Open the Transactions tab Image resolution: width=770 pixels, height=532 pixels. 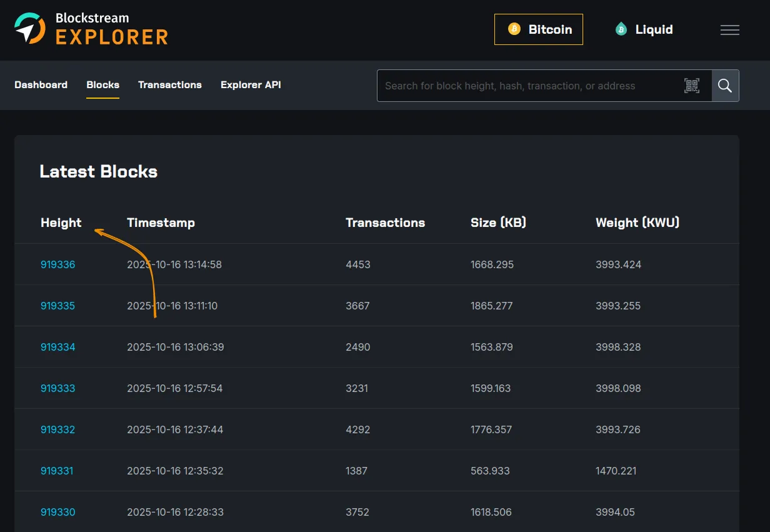169,85
